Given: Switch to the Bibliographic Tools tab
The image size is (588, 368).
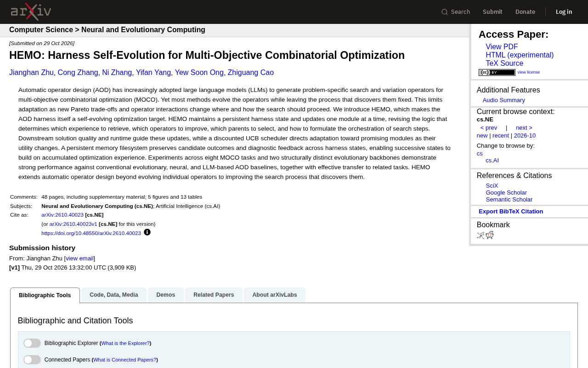Looking at the screenshot, I should (45, 295).
